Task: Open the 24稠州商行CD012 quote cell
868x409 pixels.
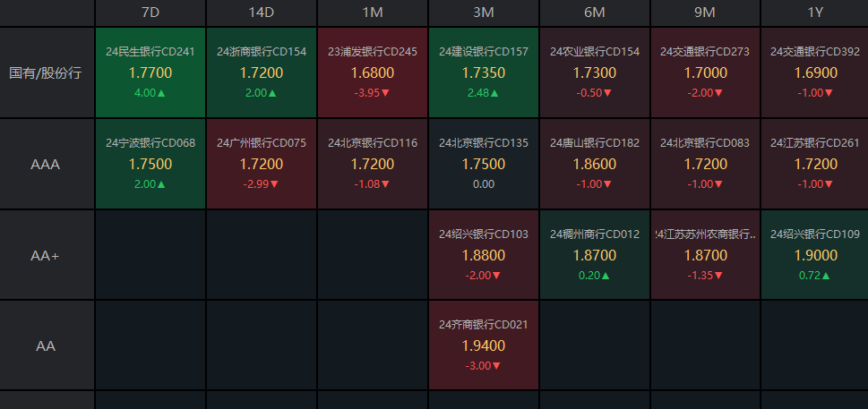Action: [595, 255]
